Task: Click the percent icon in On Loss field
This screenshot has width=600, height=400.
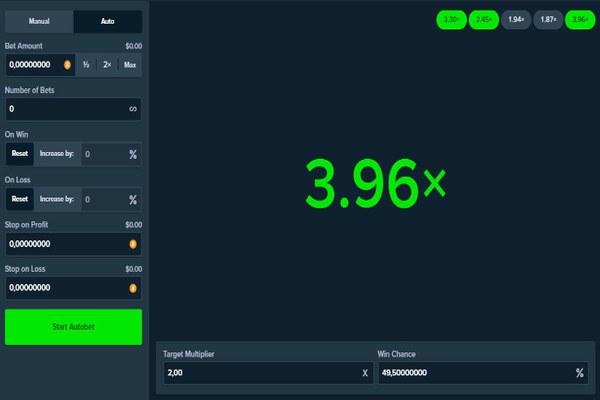Action: [132, 199]
